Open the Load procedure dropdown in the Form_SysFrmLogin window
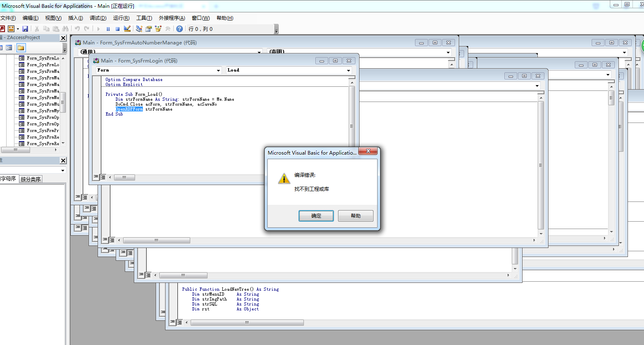 (348, 70)
